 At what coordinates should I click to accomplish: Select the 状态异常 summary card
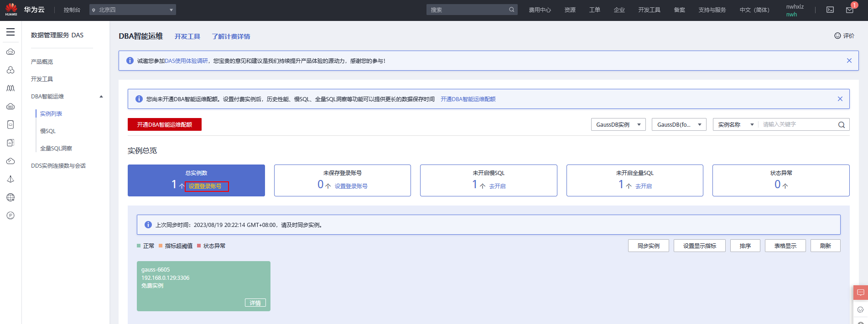pos(781,180)
